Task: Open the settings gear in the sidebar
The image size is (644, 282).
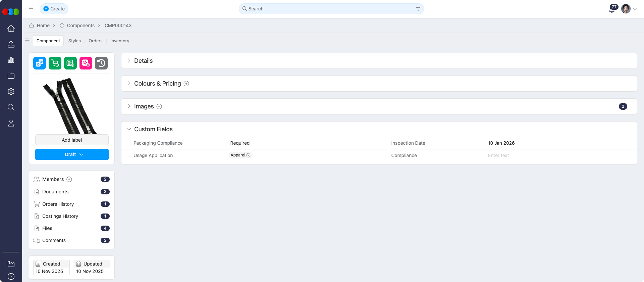Action: [11, 92]
